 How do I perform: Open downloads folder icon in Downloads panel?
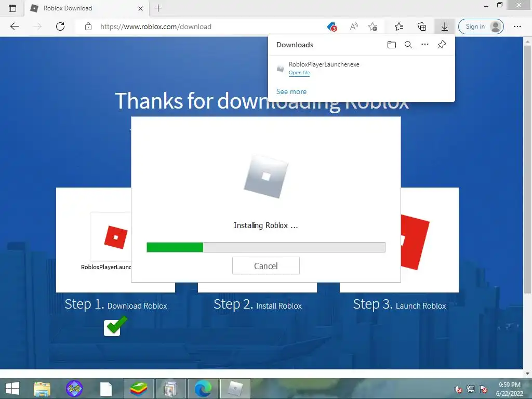[392, 45]
